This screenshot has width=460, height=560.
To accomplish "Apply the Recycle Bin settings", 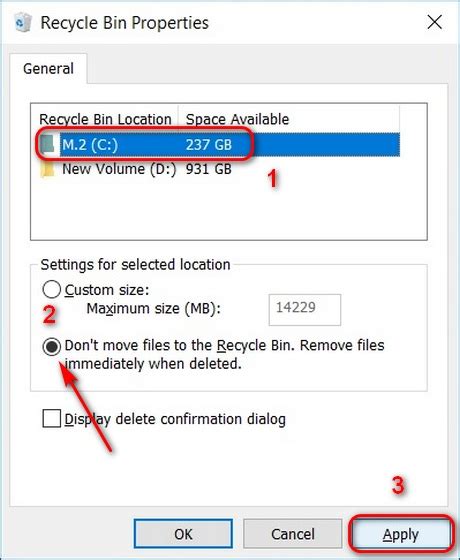I will click(401, 534).
